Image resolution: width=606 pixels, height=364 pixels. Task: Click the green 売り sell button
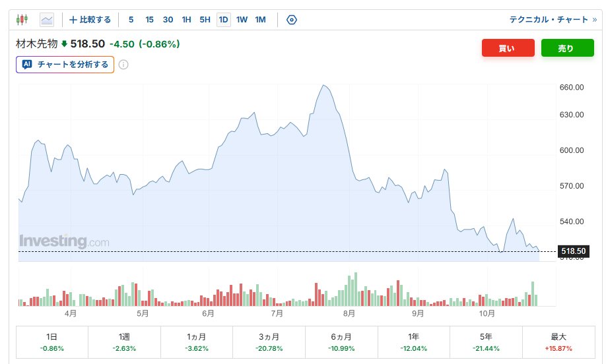(567, 48)
